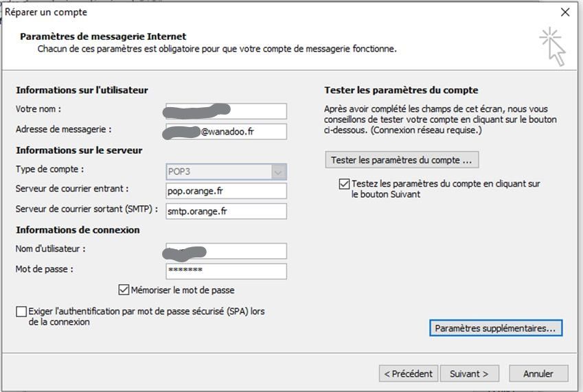Proceed with the Suivant button
The width and height of the screenshot is (583, 392).
(469, 373)
